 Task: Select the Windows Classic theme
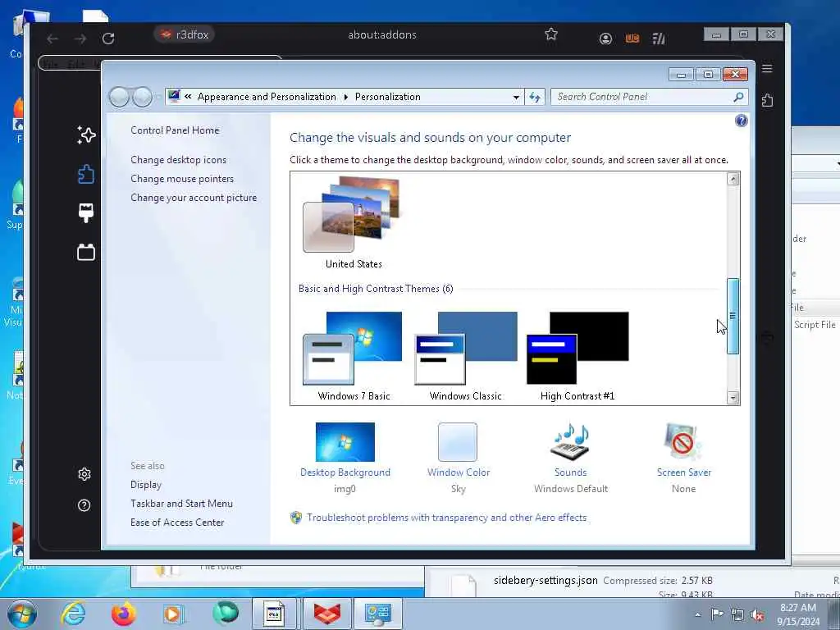click(x=466, y=356)
